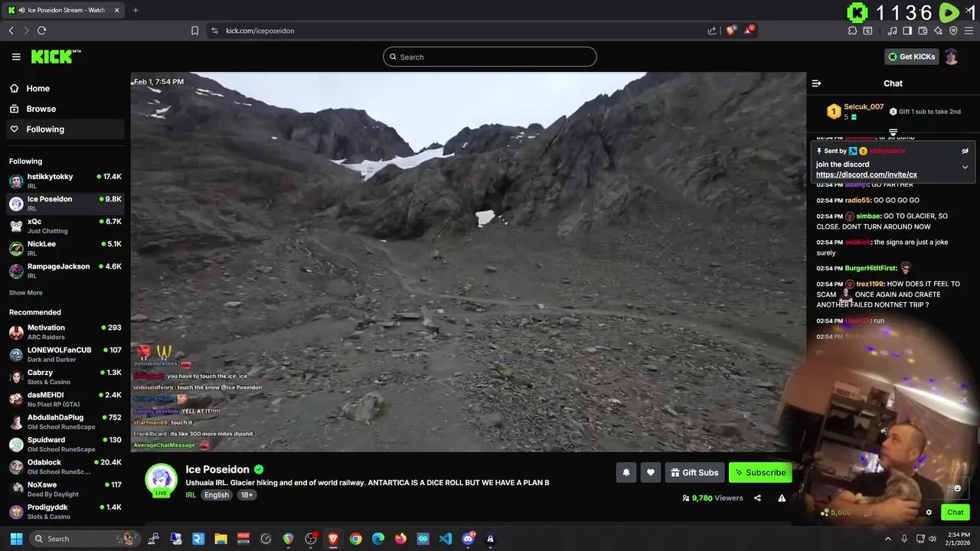This screenshot has width=980, height=551.
Task: Expand the pinned message chevron
Action: [x=965, y=167]
